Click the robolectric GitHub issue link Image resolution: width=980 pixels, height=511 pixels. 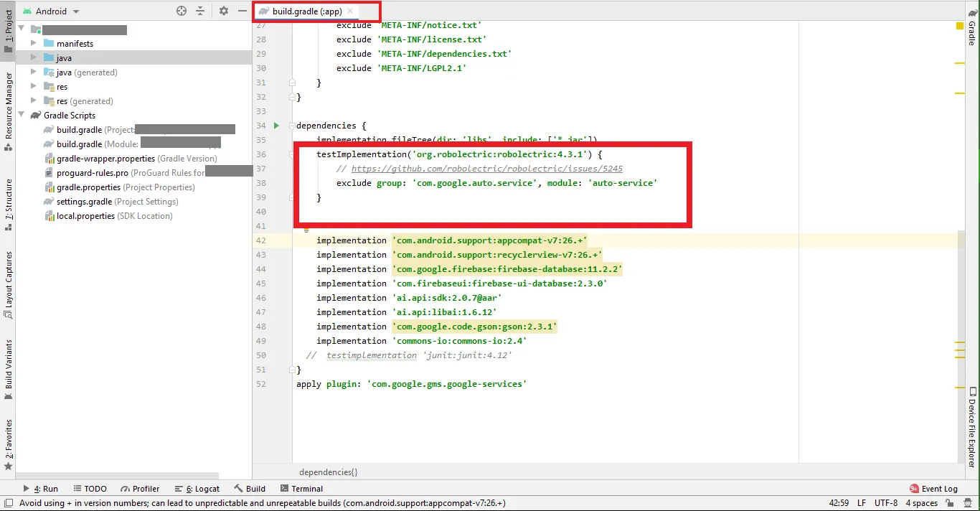tap(487, 169)
